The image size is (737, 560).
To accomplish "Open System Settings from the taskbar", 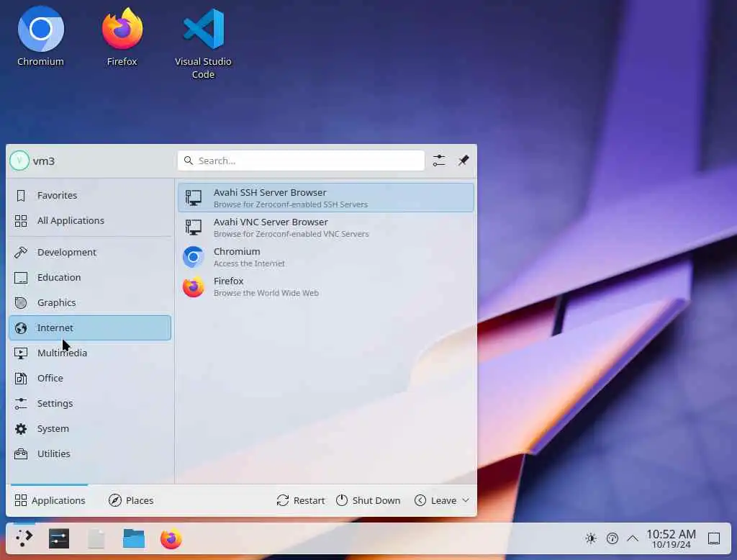I will point(59,538).
